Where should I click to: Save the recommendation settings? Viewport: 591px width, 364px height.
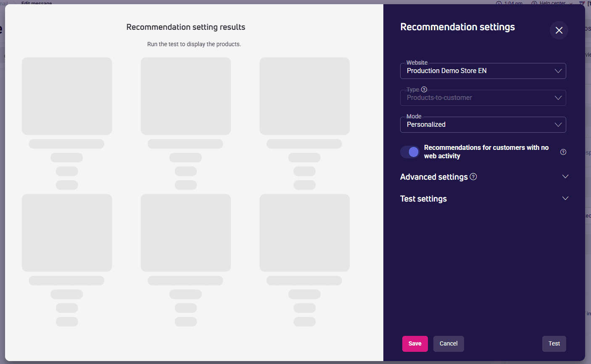coord(415,343)
